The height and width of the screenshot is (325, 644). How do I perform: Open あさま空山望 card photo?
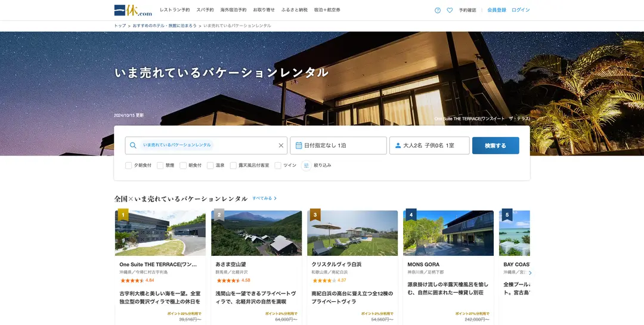click(256, 233)
